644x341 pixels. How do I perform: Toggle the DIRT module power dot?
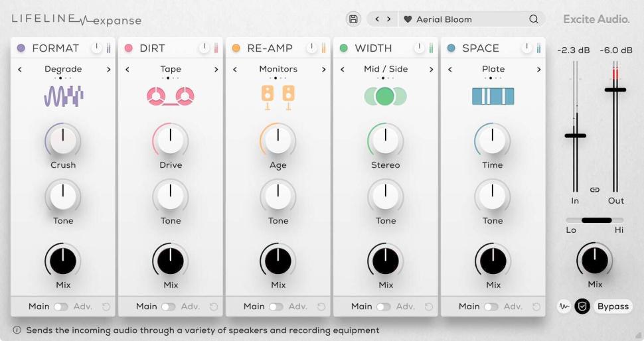pyautogui.click(x=129, y=48)
